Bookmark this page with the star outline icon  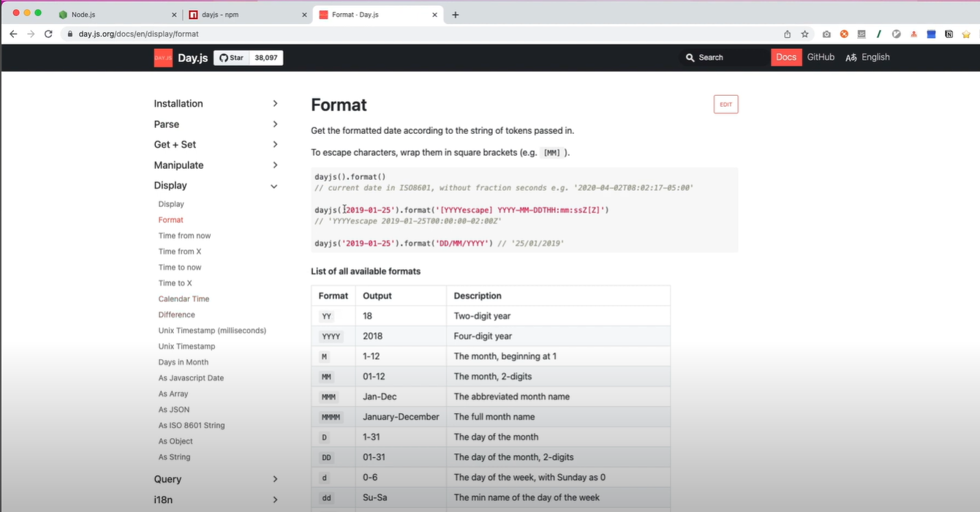coord(804,34)
